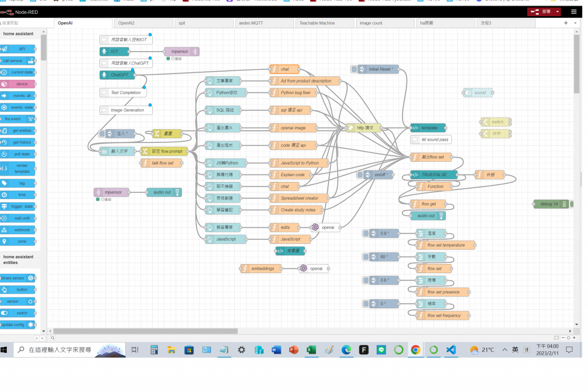Open Visual Studio Code from the taskbar
The image size is (588, 392).
tap(451, 350)
